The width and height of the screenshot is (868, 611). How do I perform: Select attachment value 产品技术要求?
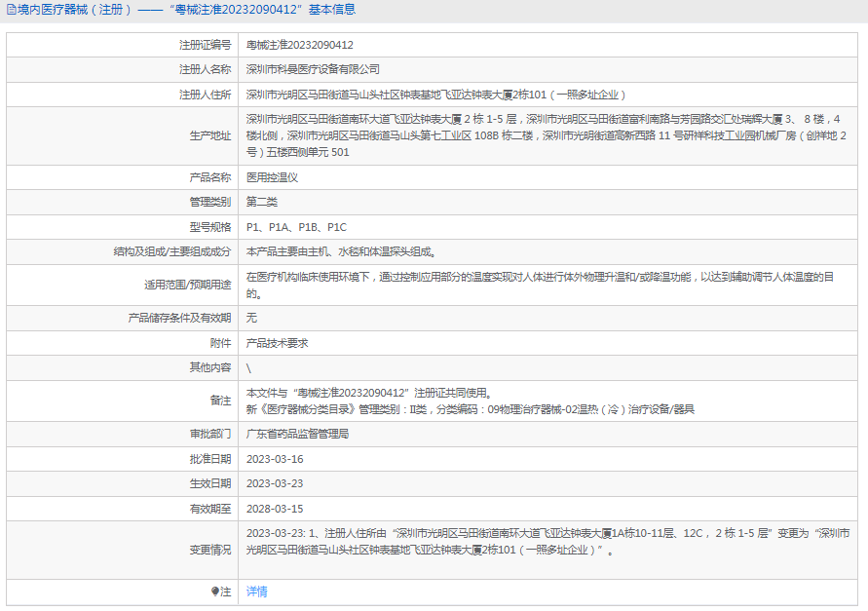click(277, 343)
